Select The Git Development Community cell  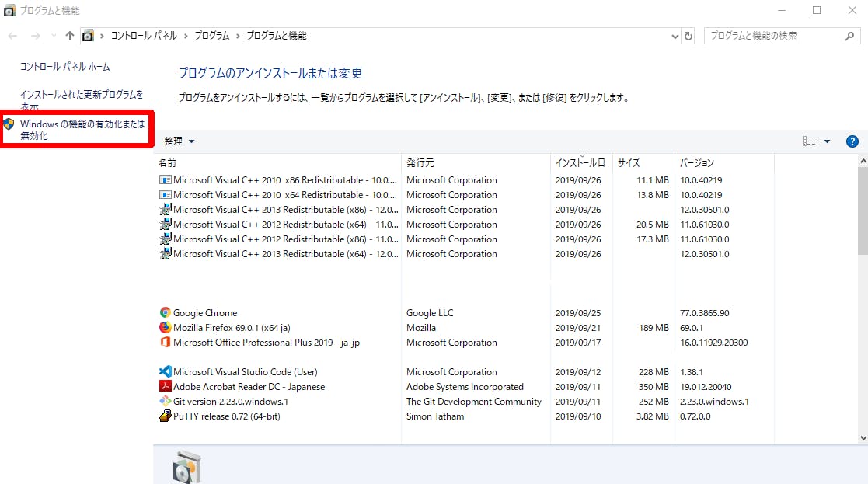pos(474,401)
